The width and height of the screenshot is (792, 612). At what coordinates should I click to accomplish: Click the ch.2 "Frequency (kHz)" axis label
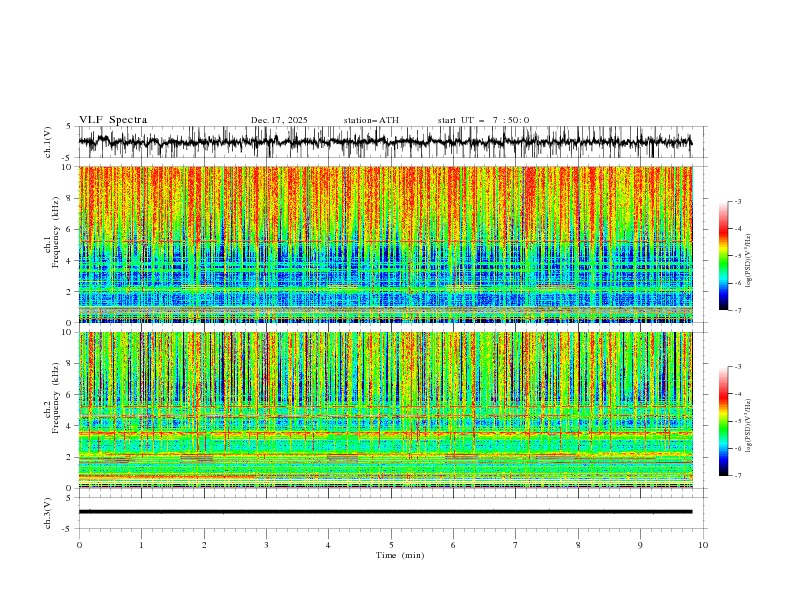click(56, 398)
